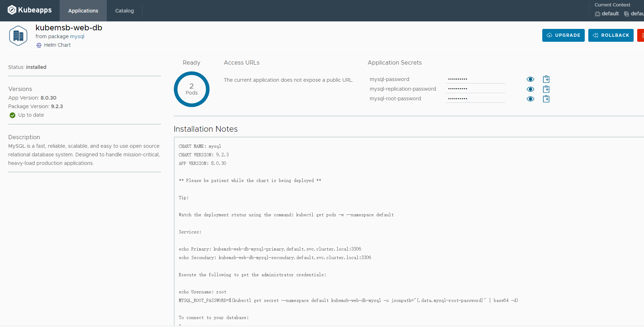
Task: Click the kubectl get pods command line
Action: (286, 215)
